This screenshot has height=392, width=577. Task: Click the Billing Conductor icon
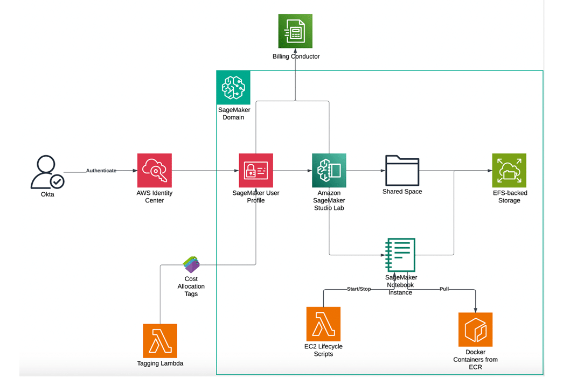[x=295, y=31]
